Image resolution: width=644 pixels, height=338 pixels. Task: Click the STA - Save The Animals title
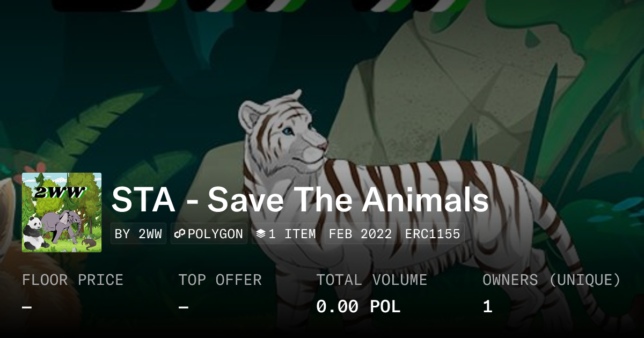click(300, 200)
